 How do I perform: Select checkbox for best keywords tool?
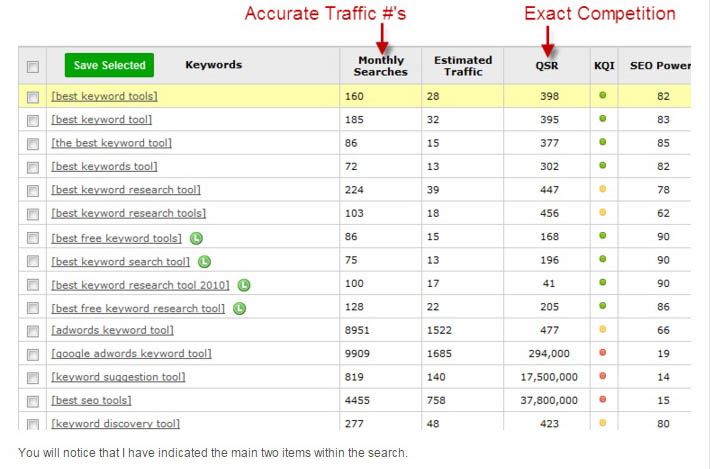(x=33, y=168)
